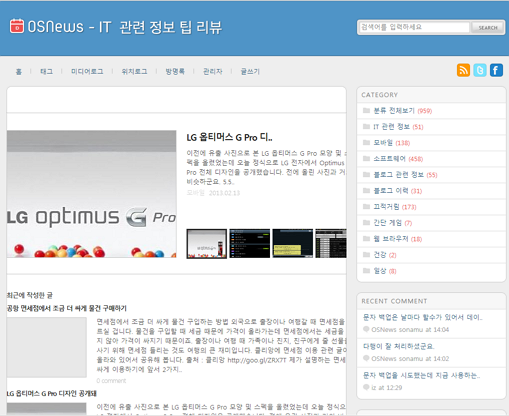Select the first slider thumbnail with white background
Viewport: 509px width, 416px height.
(206, 243)
